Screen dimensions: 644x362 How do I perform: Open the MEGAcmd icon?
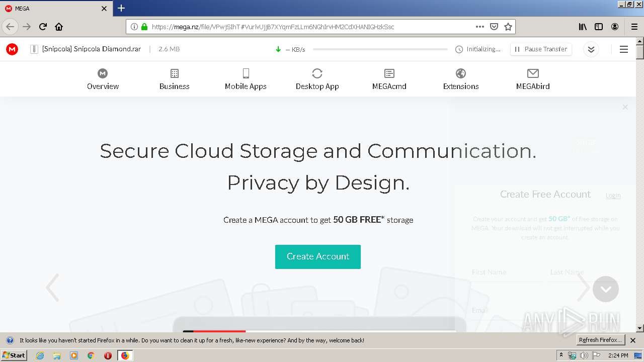tap(389, 73)
